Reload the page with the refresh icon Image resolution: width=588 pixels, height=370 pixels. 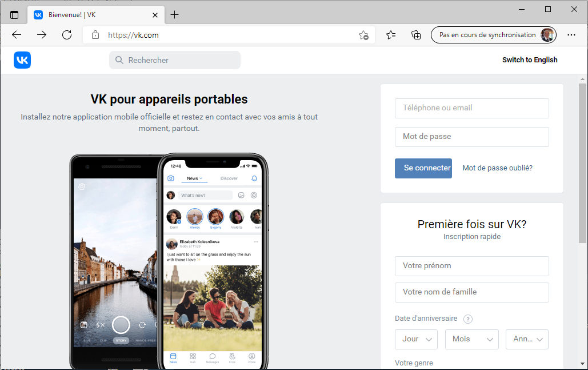coord(67,35)
